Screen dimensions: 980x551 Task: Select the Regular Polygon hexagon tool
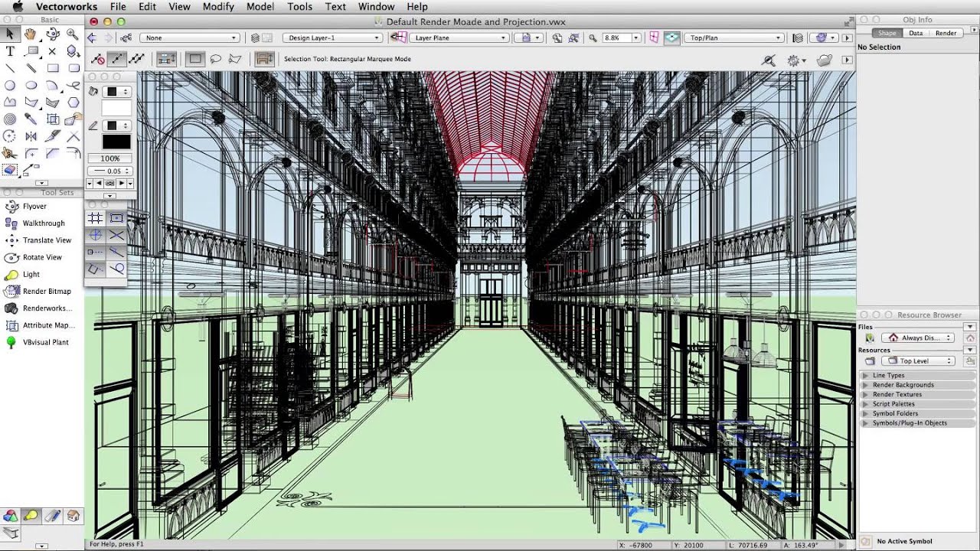[73, 102]
